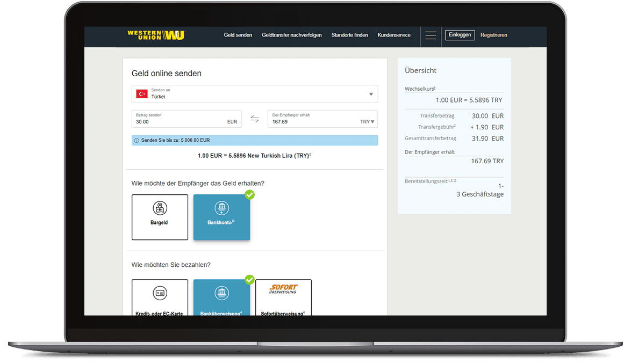The height and width of the screenshot is (364, 631).
Task: Open the hamburger menu icon
Action: (431, 35)
